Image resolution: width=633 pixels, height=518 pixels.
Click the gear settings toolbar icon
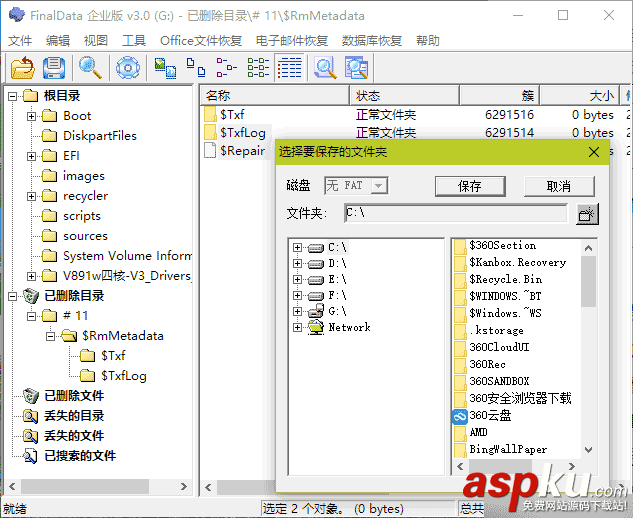(128, 67)
